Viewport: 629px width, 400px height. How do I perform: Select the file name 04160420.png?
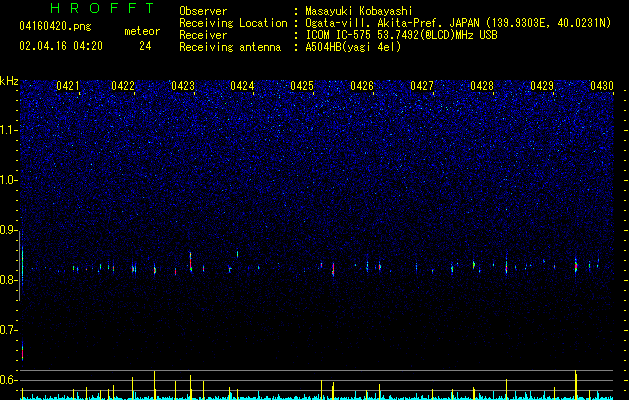point(55,27)
